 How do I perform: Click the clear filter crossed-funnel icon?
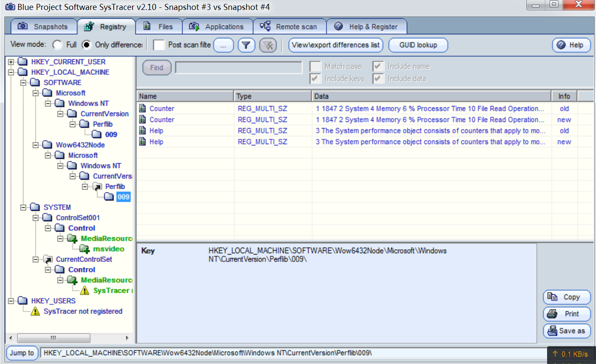(268, 45)
